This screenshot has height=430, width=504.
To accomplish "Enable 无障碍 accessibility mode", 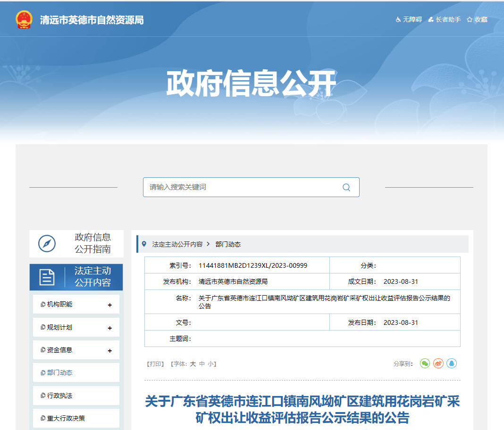I will pyautogui.click(x=409, y=19).
